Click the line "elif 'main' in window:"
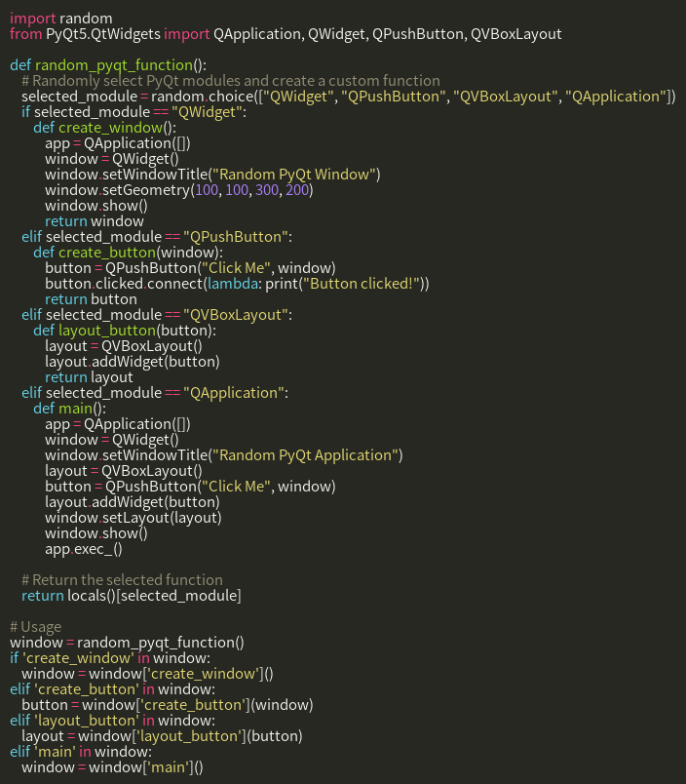686x784 pixels. point(81,752)
